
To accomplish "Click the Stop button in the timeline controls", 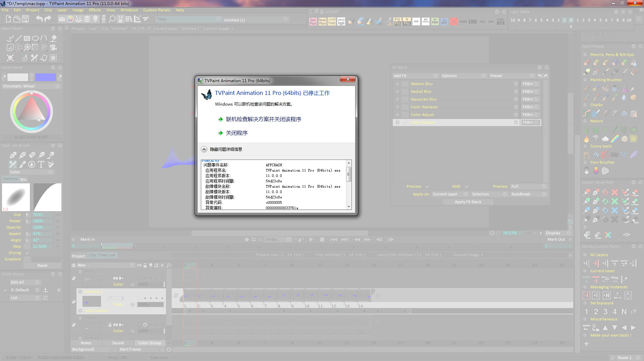I will pyautogui.click(x=322, y=239).
